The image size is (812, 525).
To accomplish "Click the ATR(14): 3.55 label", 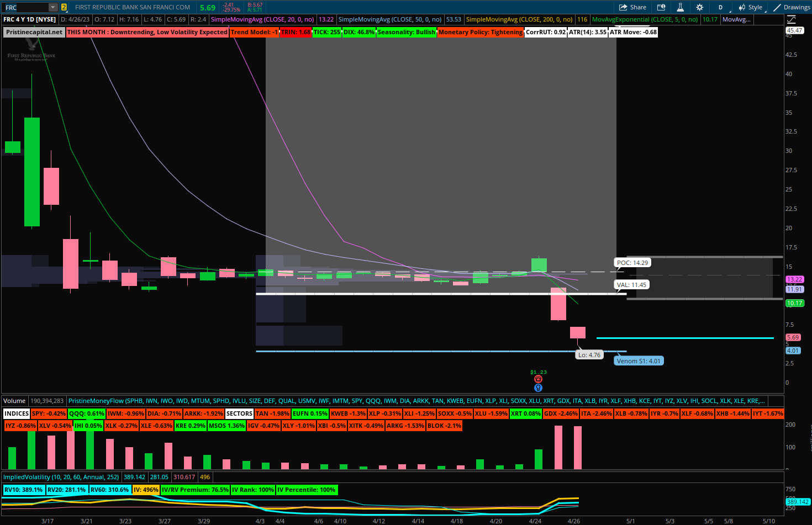I will (588, 32).
